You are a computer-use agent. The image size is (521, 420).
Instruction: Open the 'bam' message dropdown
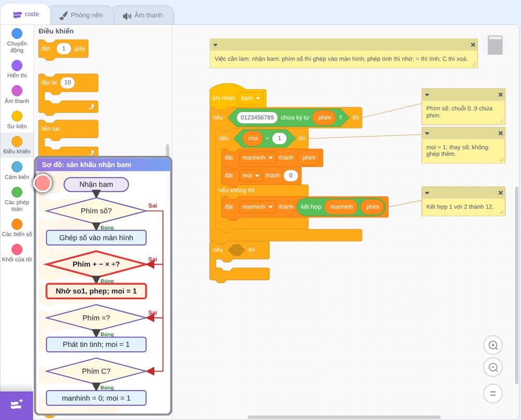(x=251, y=98)
